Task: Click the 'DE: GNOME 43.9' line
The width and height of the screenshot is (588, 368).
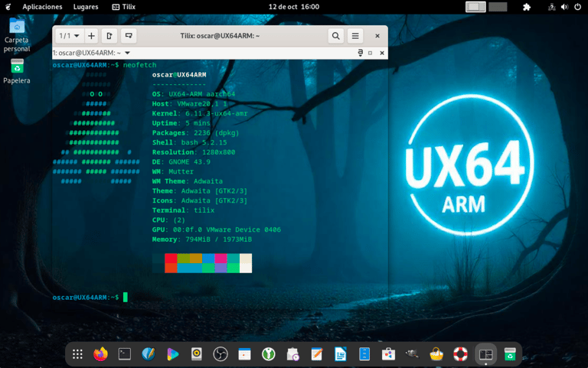Action: [x=181, y=162]
